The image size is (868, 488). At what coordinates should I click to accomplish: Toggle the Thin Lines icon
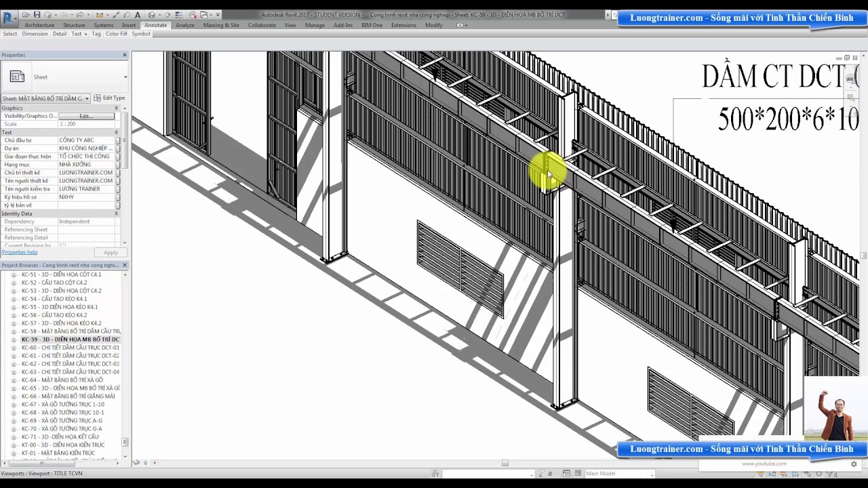(179, 15)
